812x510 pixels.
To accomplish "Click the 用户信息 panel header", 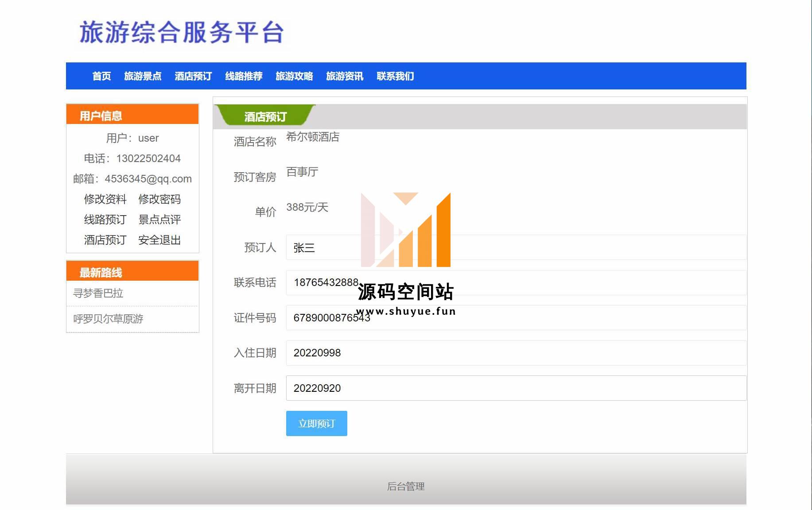I will [x=132, y=114].
